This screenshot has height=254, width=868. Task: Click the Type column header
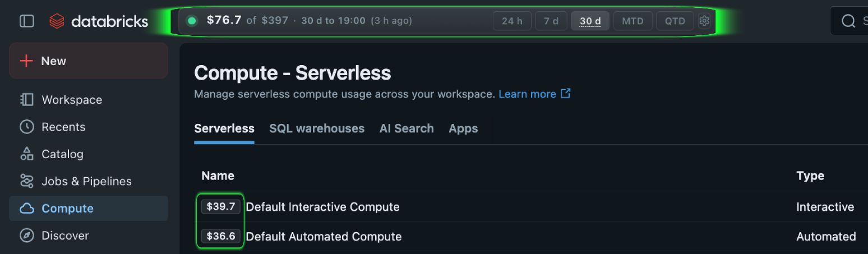coord(810,176)
